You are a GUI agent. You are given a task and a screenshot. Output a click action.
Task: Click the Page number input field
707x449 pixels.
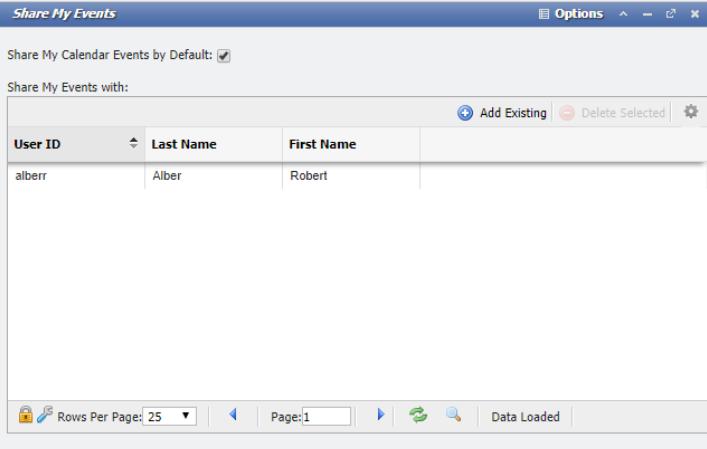coord(327,416)
